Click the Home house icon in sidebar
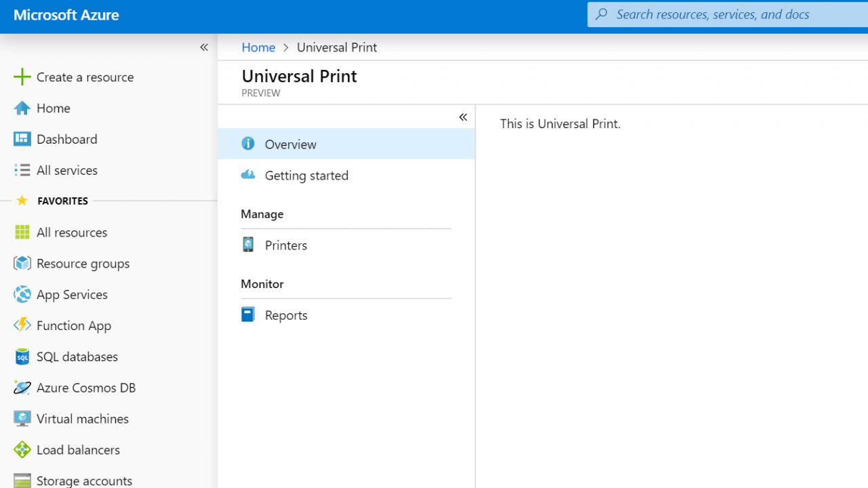868x488 pixels. (22, 108)
